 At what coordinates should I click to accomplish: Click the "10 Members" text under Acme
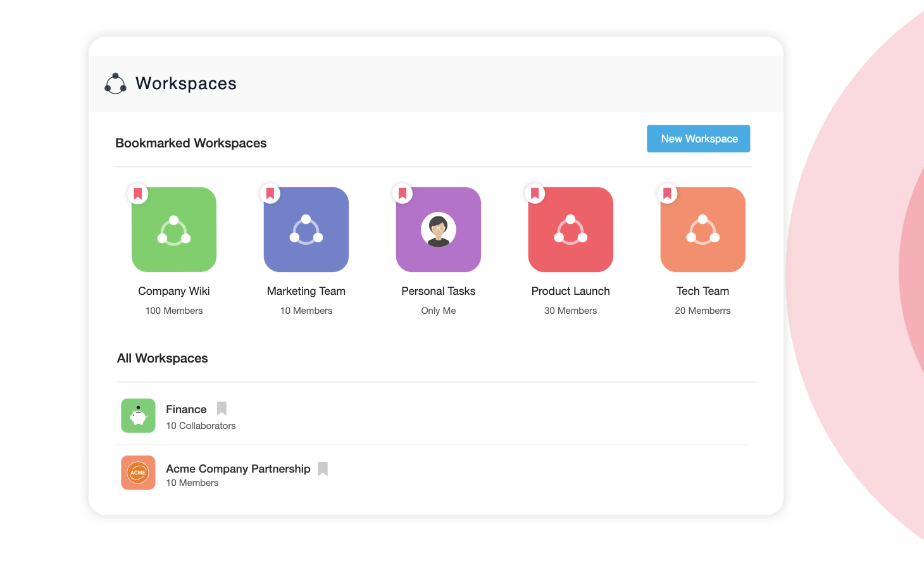point(192,483)
